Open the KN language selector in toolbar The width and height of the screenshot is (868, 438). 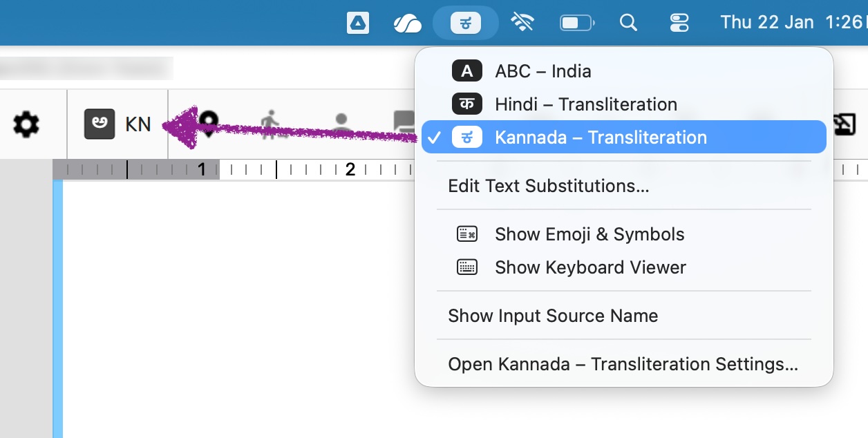point(117,125)
